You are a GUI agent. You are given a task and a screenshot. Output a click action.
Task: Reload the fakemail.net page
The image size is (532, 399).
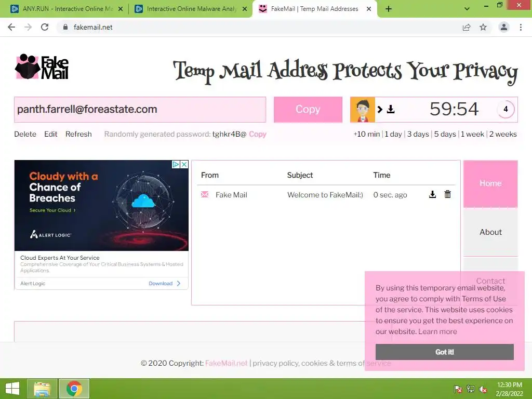click(x=45, y=27)
